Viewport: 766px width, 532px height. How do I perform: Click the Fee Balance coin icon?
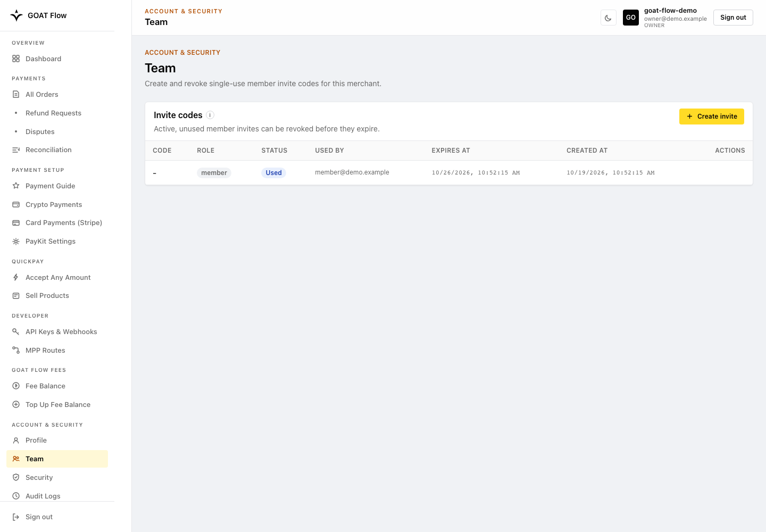click(16, 386)
